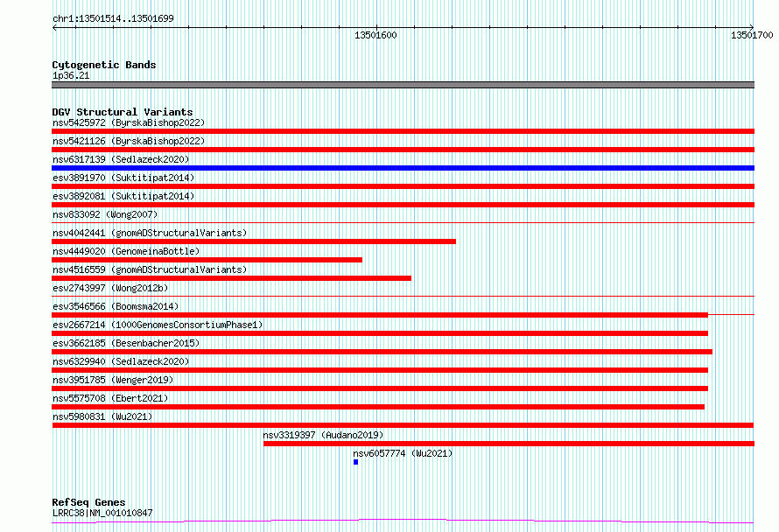Click the nsv833092 (Wong2007) label
This screenshot has width=779, height=532.
point(105,214)
